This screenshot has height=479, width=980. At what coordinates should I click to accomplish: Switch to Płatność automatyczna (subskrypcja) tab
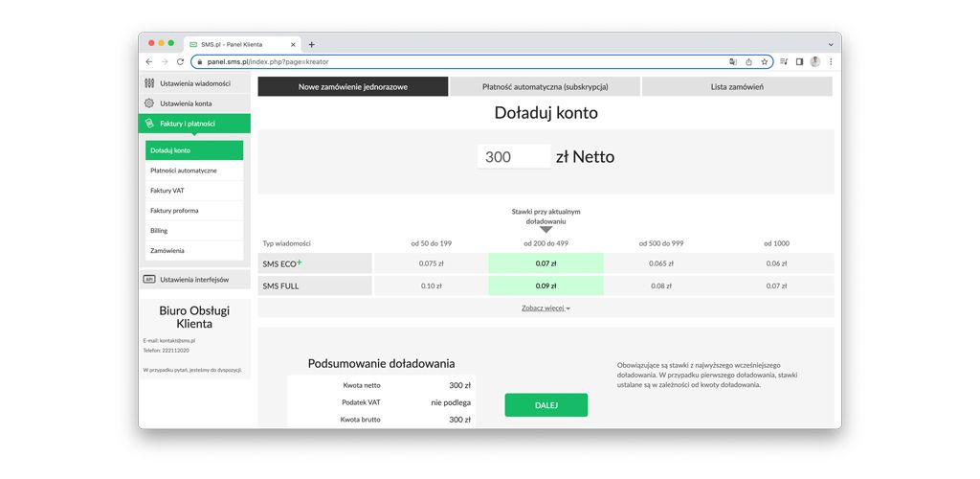(545, 87)
